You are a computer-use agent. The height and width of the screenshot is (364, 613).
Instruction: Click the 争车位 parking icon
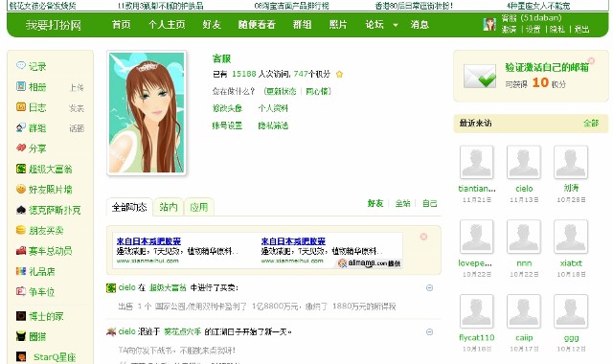click(21, 291)
